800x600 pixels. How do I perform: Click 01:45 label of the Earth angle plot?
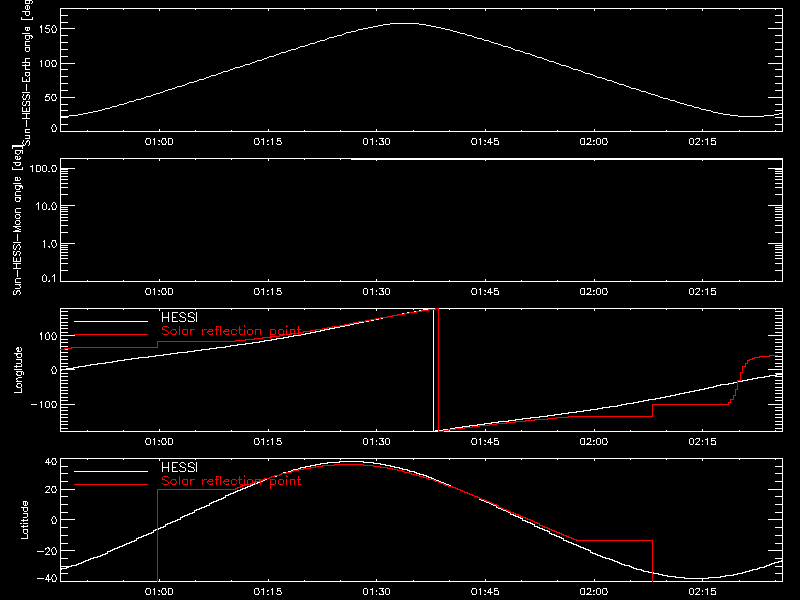pos(485,142)
